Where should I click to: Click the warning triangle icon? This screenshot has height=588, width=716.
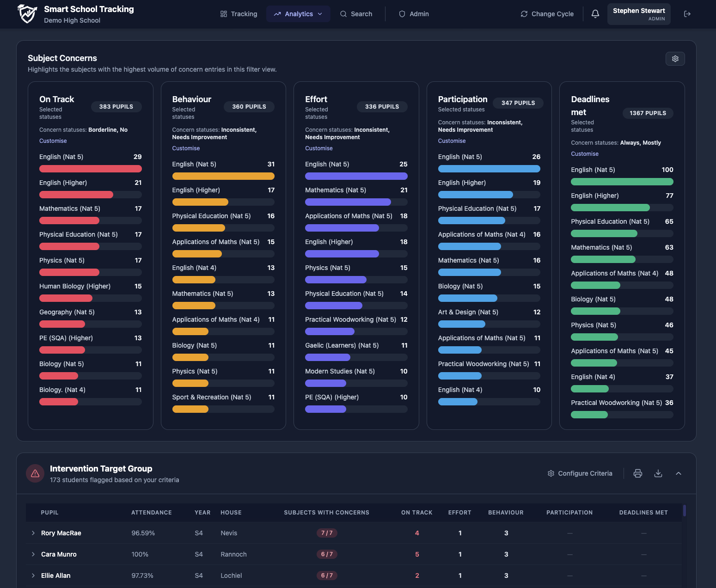[35, 473]
